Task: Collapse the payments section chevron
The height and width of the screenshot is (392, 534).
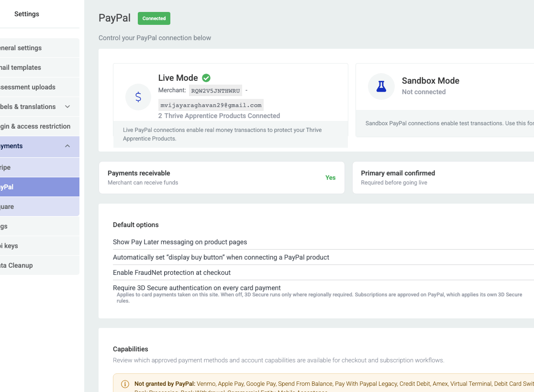Action: 67,146
